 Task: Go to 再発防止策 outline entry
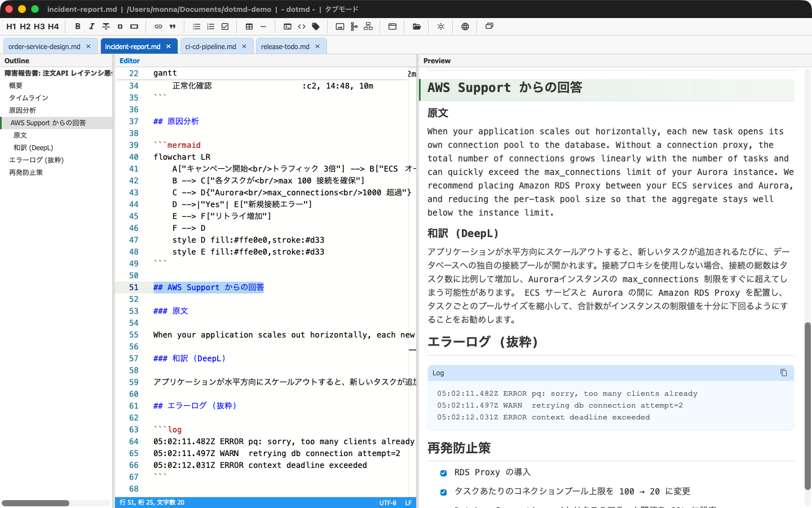(x=26, y=173)
